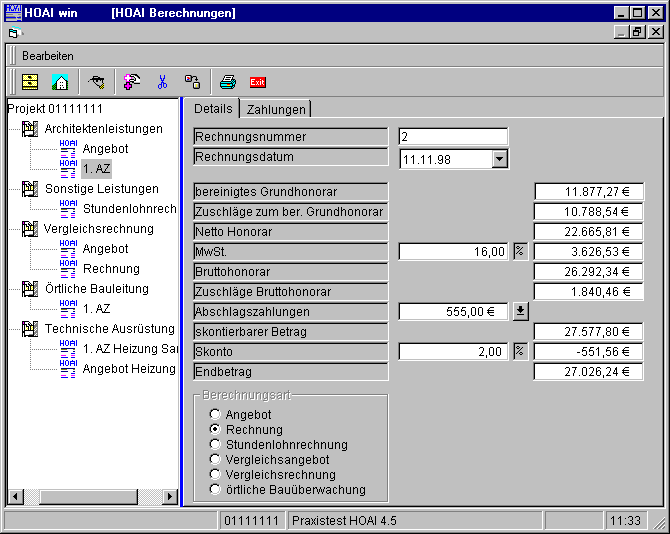Viewport: 670px width, 534px height.
Task: Click the percent button beside MwSt. value
Action: click(520, 251)
